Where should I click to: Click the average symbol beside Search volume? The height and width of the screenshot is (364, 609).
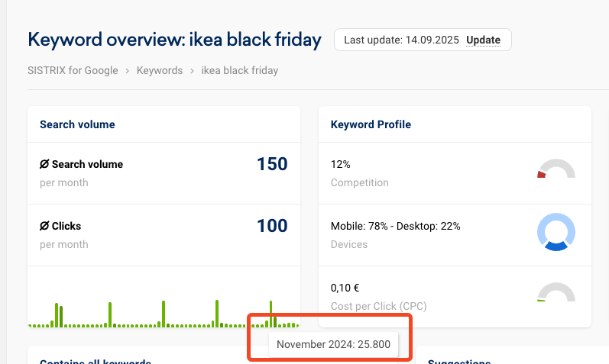[x=44, y=164]
